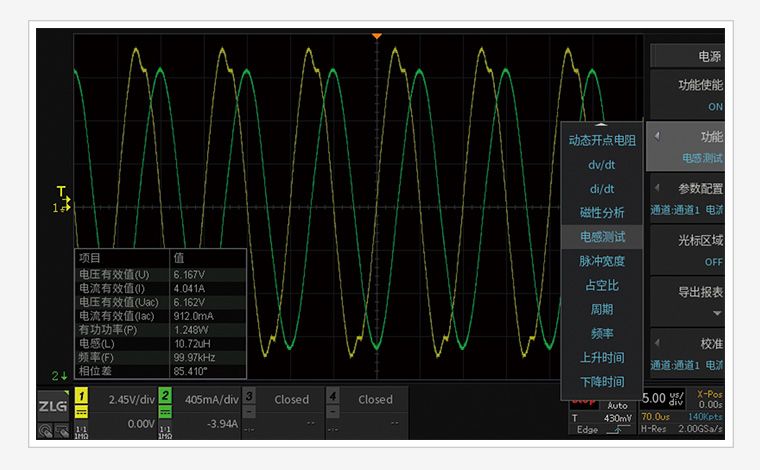Click the orange trigger position marker
The height and width of the screenshot is (470, 760).
click(377, 36)
